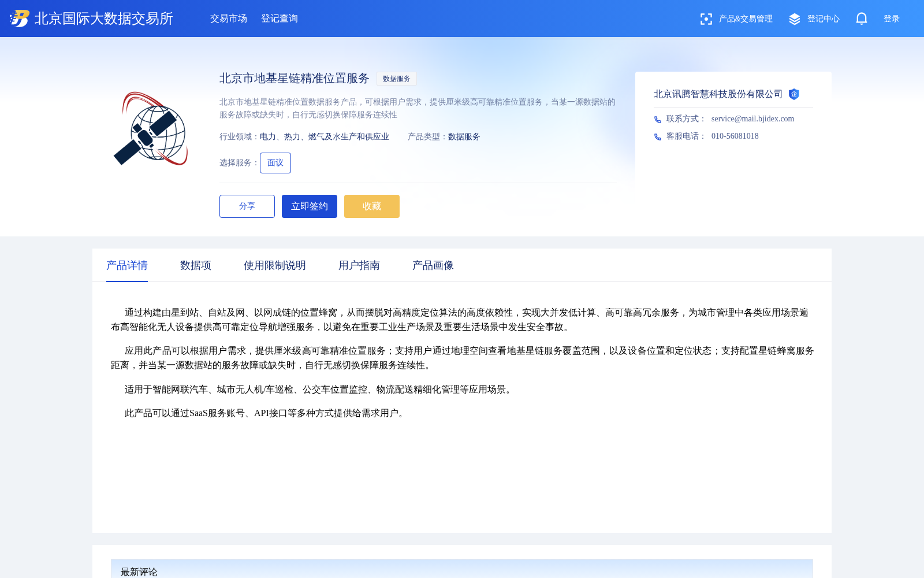Click the gray product summary under title
Viewport: 924px width, 578px height.
[418, 108]
